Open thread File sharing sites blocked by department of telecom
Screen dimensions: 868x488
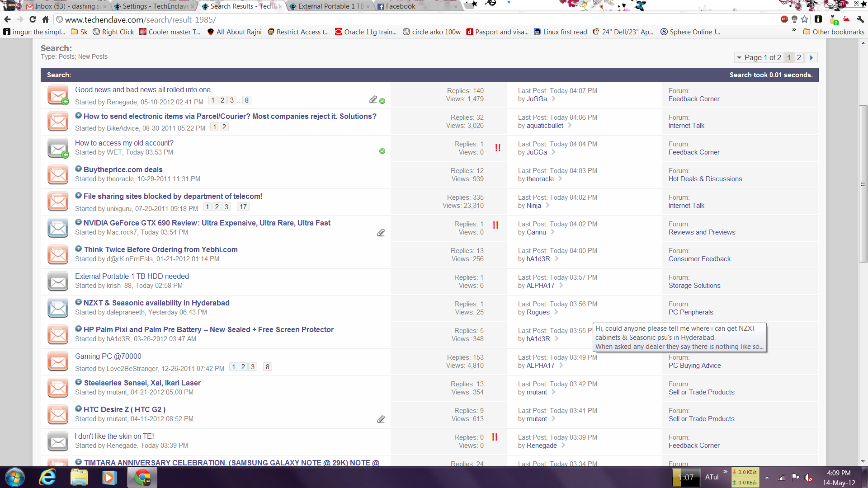(x=173, y=196)
